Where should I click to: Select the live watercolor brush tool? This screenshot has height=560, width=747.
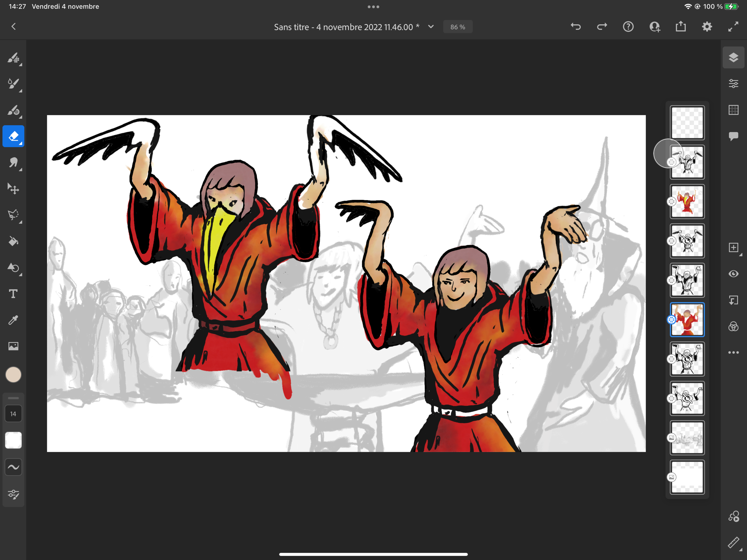[x=13, y=84]
